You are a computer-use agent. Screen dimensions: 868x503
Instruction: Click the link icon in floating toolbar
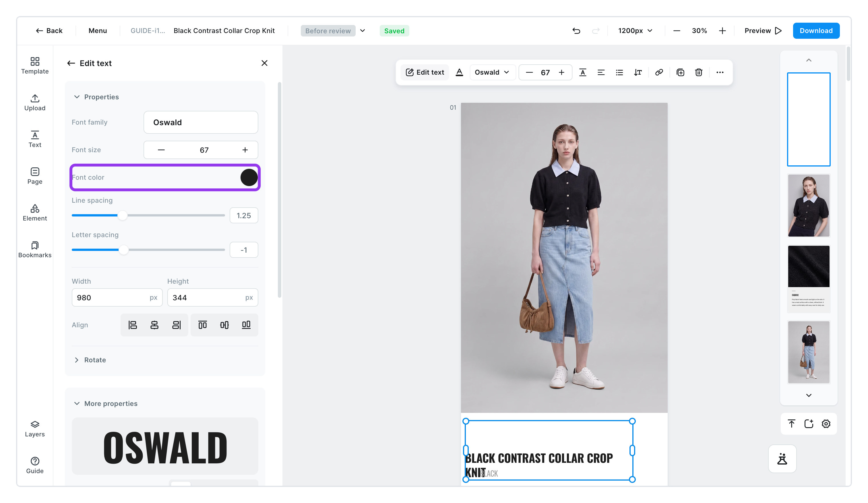click(x=659, y=72)
